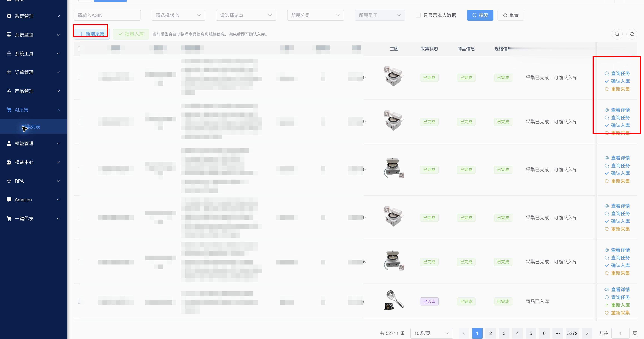Open the 请选择站点 dropdown
The height and width of the screenshot is (339, 644).
click(x=246, y=15)
